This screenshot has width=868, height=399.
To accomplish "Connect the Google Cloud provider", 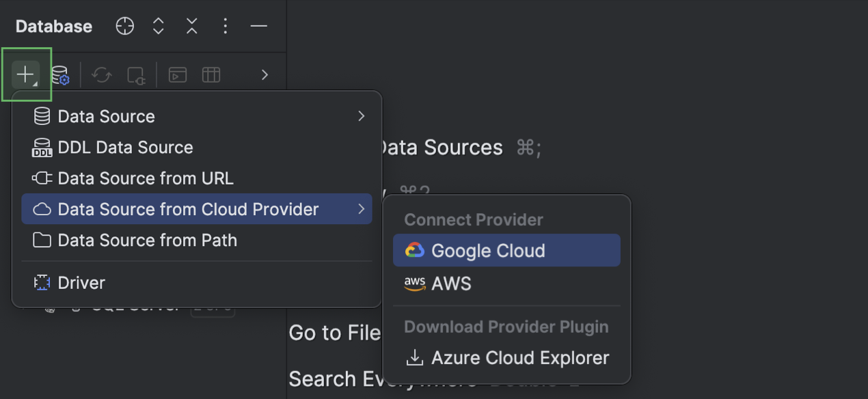I will [488, 251].
